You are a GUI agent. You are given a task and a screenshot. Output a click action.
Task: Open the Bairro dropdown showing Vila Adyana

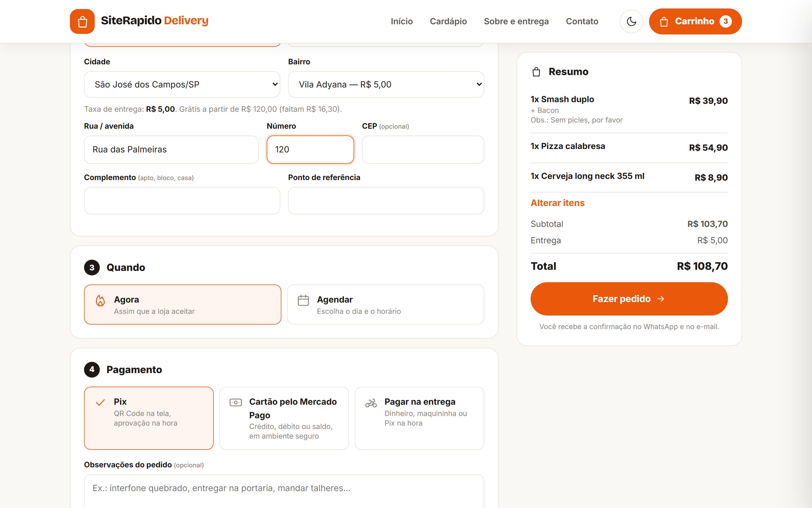pyautogui.click(x=386, y=84)
